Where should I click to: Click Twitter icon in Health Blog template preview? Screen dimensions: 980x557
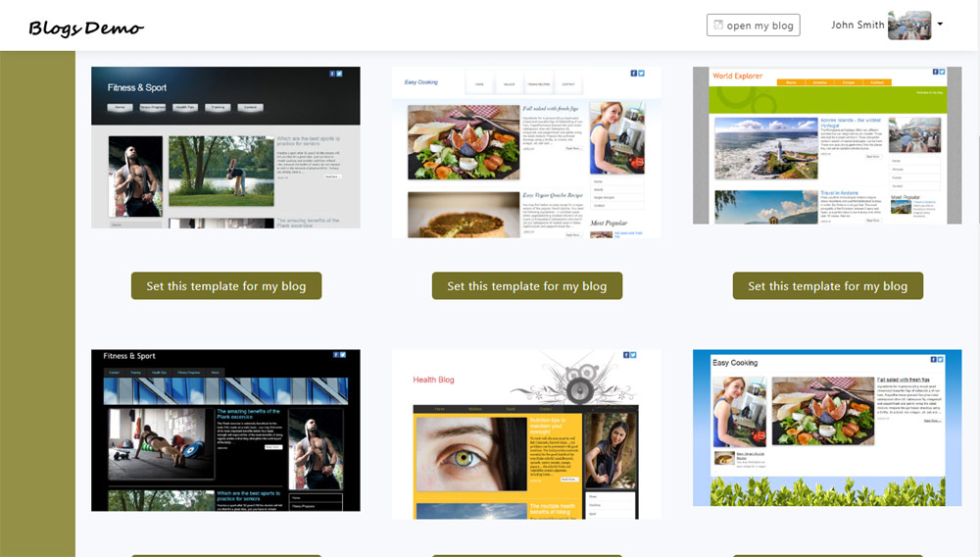633,356
